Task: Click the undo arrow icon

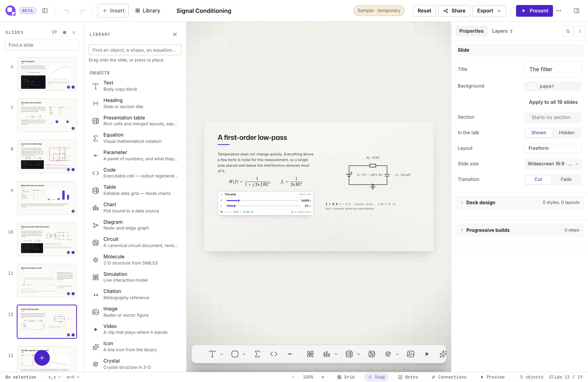Action: point(67,11)
